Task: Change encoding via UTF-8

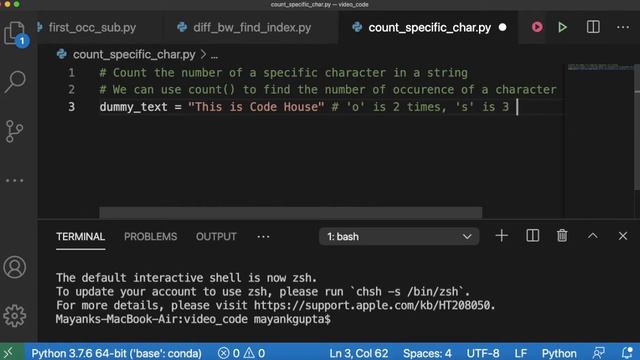Action: click(483, 353)
